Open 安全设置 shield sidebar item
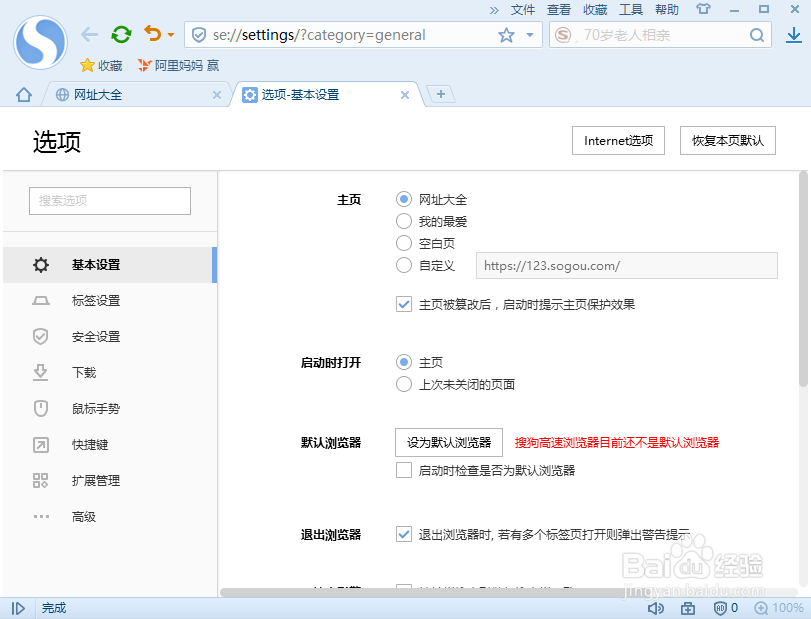 pyautogui.click(x=110, y=337)
